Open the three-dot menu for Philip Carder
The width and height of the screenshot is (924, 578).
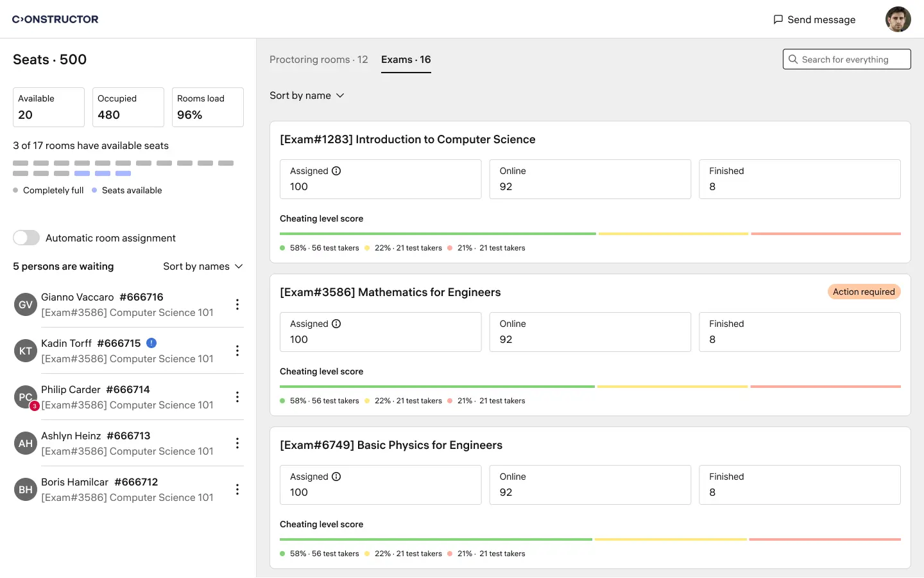[x=237, y=397]
